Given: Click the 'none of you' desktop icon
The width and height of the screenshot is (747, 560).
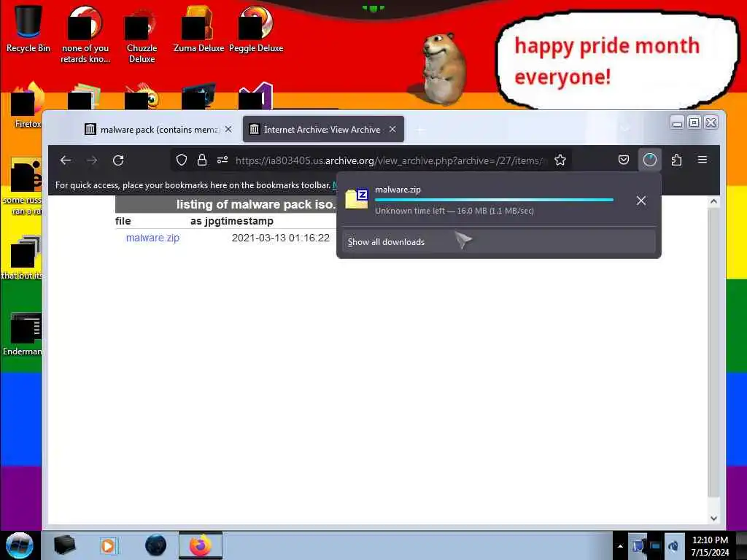Looking at the screenshot, I should [x=85, y=34].
